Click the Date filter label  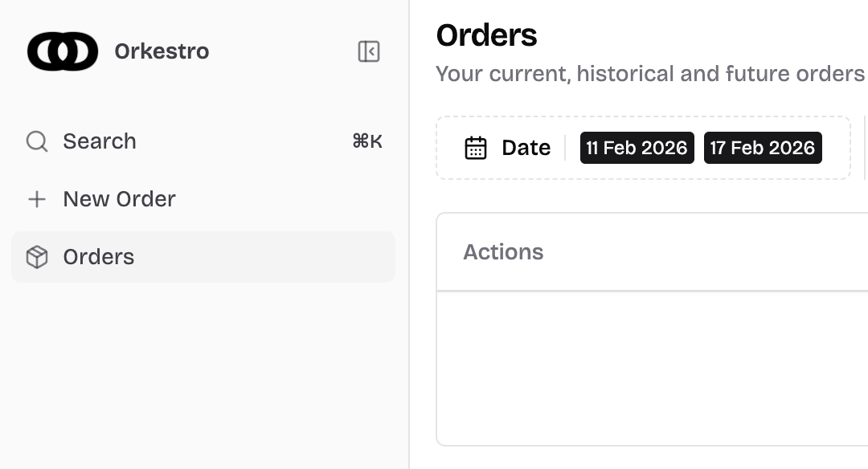coord(526,148)
